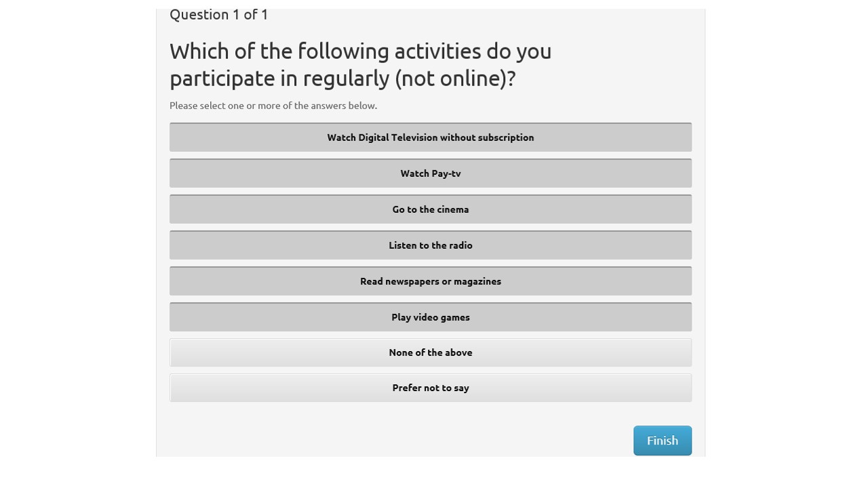Deselect the Go to the cinema answer
This screenshot has width=868, height=488.
(x=430, y=209)
